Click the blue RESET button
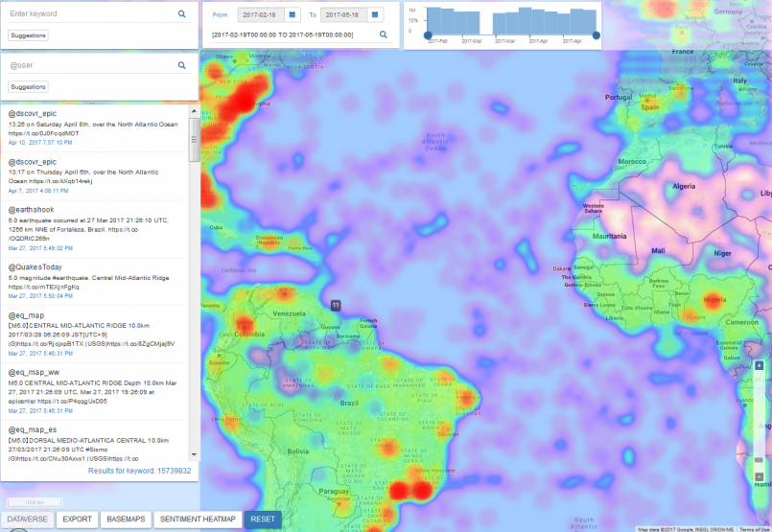Screen dimensions: 772x532 click(x=263, y=520)
